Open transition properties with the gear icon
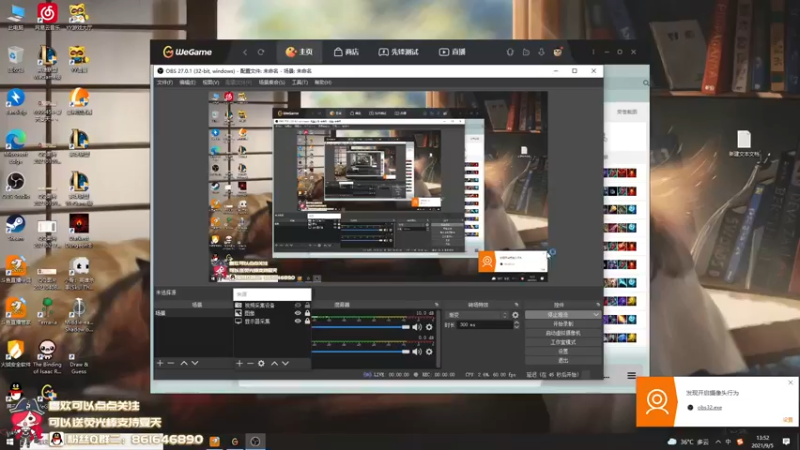Viewport: 800px width, 450px height. coord(515,315)
